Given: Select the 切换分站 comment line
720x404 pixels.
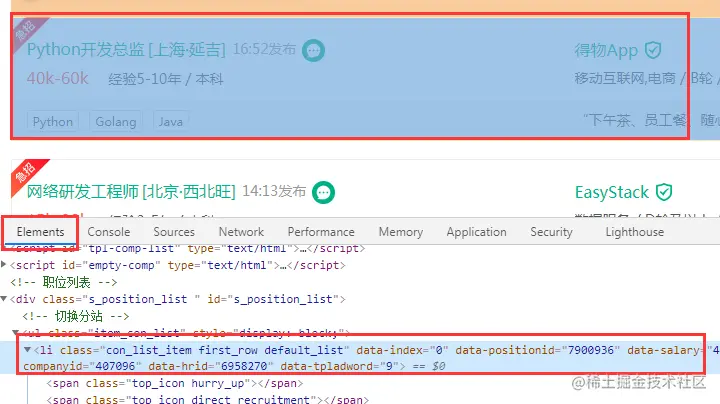Looking at the screenshot, I should (x=76, y=316).
